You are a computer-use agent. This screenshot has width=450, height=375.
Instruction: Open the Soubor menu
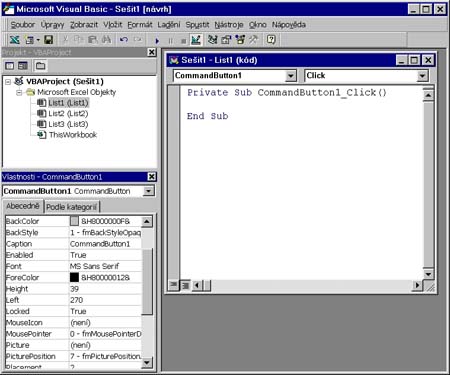22,25
